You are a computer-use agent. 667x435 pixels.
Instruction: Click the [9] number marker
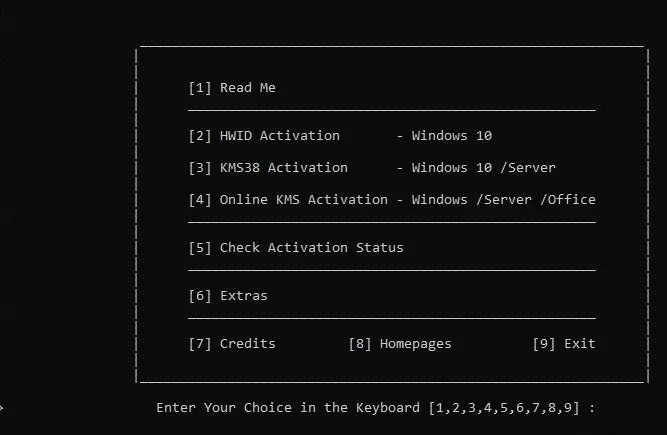[544, 344]
